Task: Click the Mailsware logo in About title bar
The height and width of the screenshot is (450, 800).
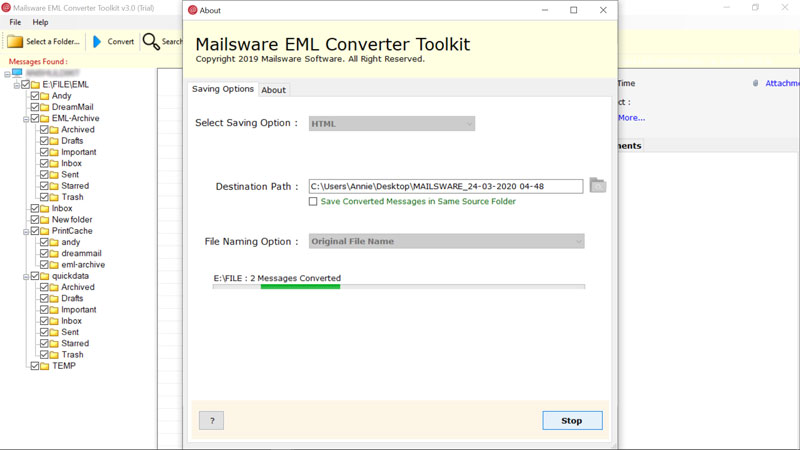Action: click(x=193, y=10)
